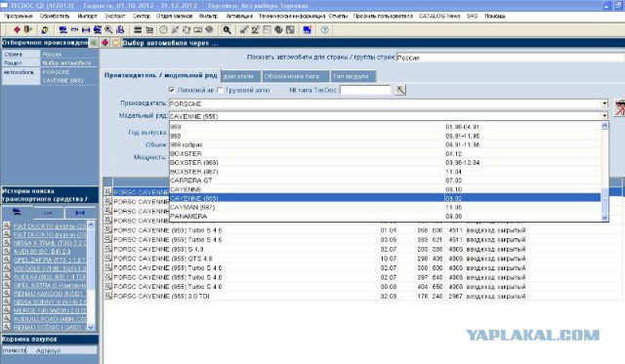Click the car icon tab in search history

(17, 213)
